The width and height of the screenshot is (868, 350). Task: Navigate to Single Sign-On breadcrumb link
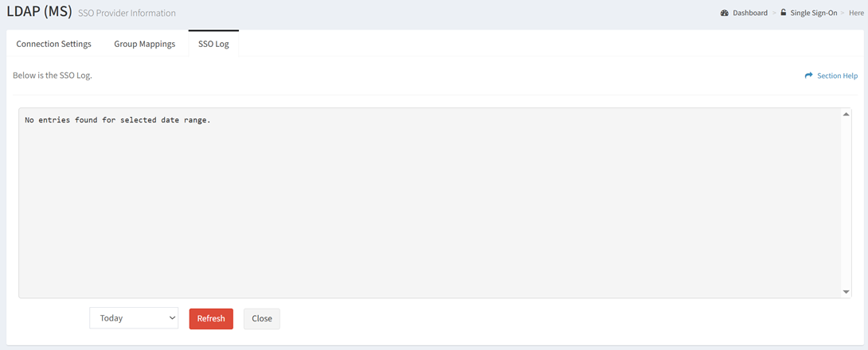coord(814,13)
